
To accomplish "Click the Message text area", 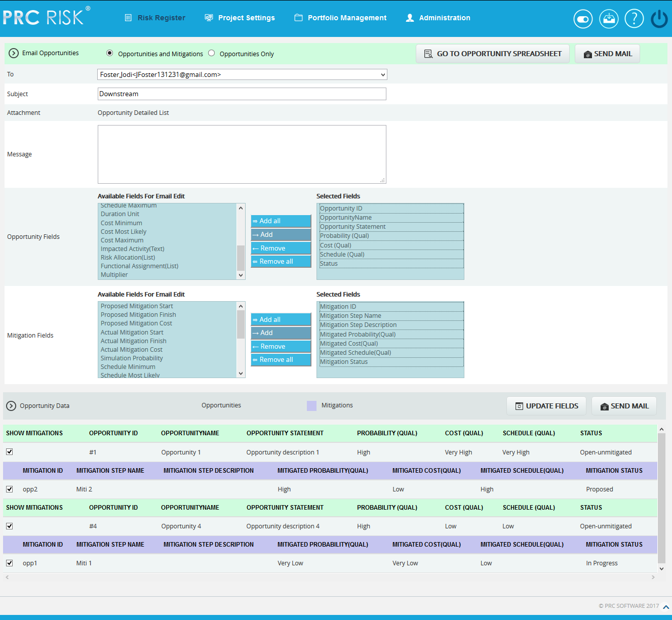I will tap(242, 154).
